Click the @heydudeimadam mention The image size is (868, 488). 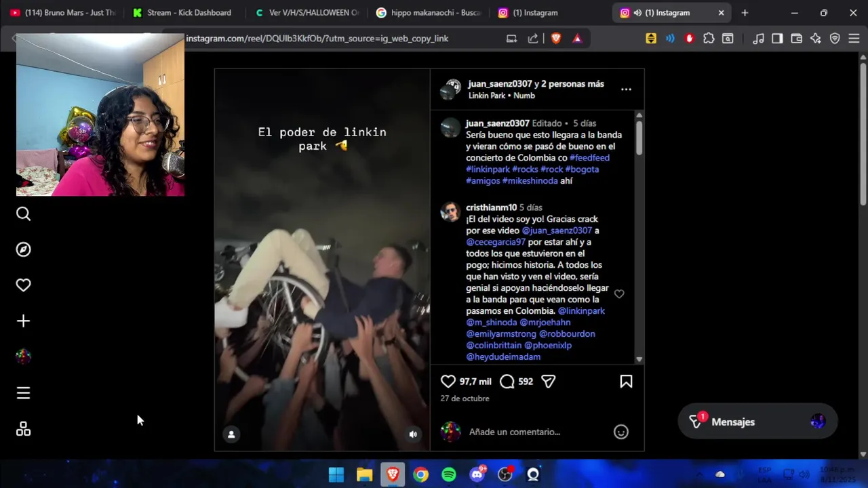503,357
